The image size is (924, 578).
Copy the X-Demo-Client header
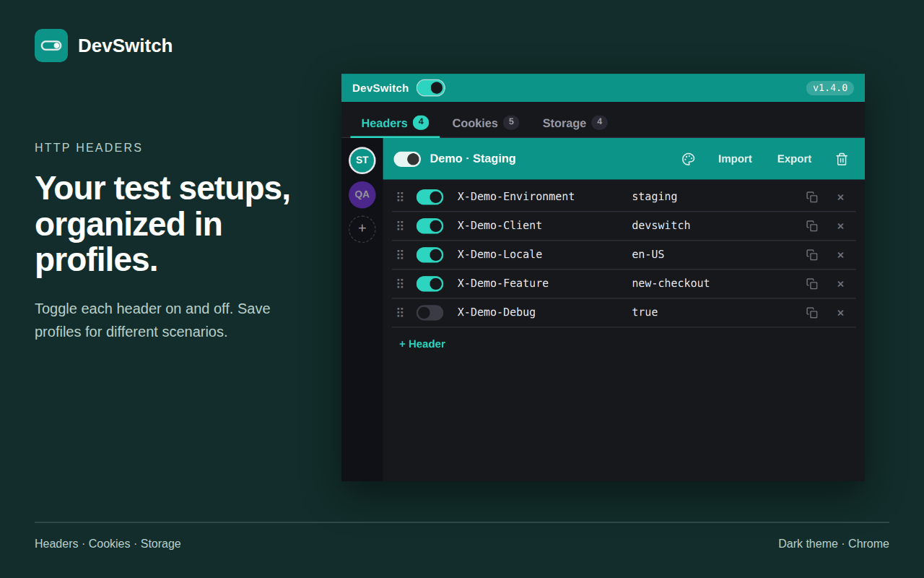(812, 226)
